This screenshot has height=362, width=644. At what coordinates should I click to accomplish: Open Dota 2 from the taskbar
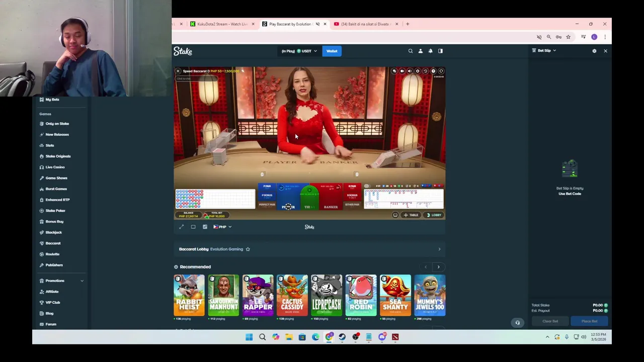[395, 337]
